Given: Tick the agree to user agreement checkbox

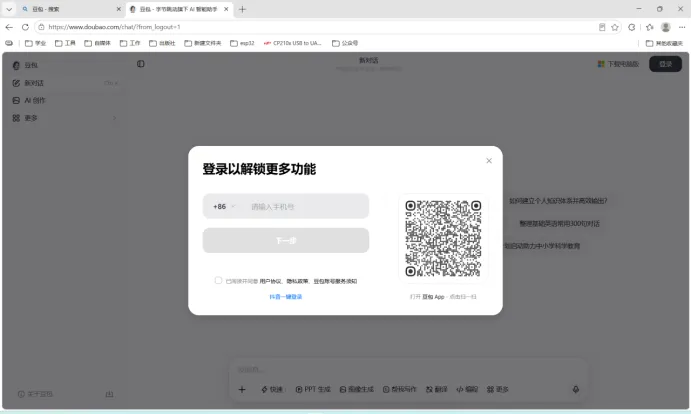Looking at the screenshot, I should click(218, 280).
